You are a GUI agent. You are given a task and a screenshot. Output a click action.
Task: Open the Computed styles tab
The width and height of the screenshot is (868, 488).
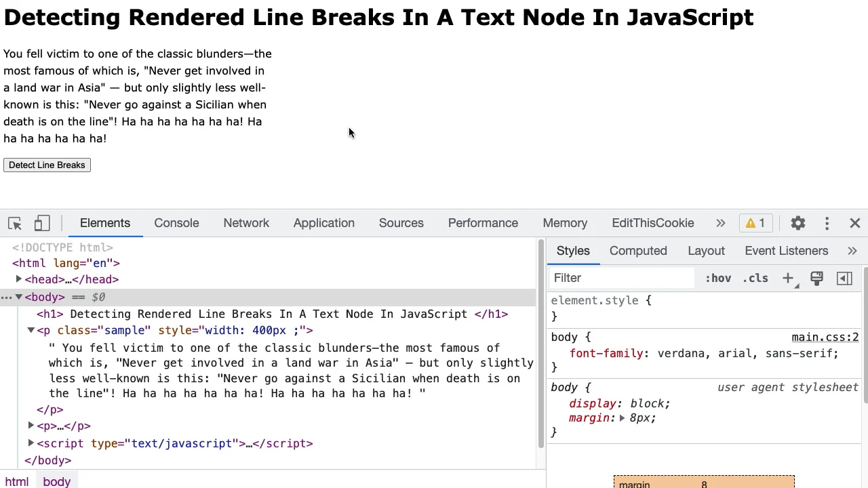(x=638, y=251)
